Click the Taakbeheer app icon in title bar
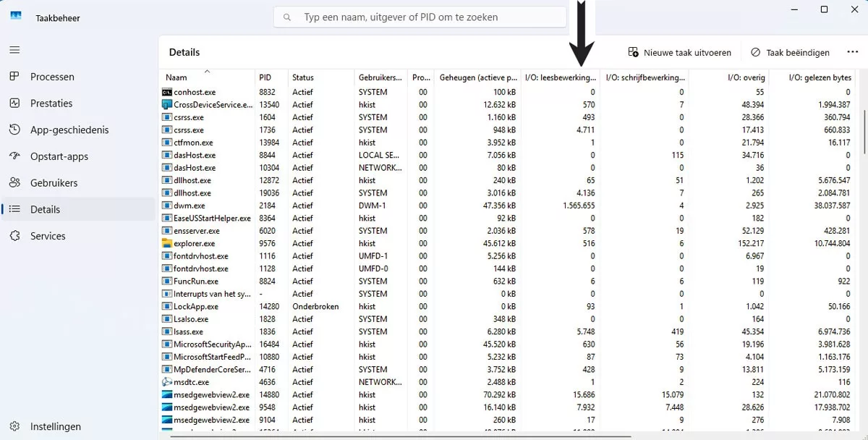This screenshot has width=868, height=440. (16, 17)
